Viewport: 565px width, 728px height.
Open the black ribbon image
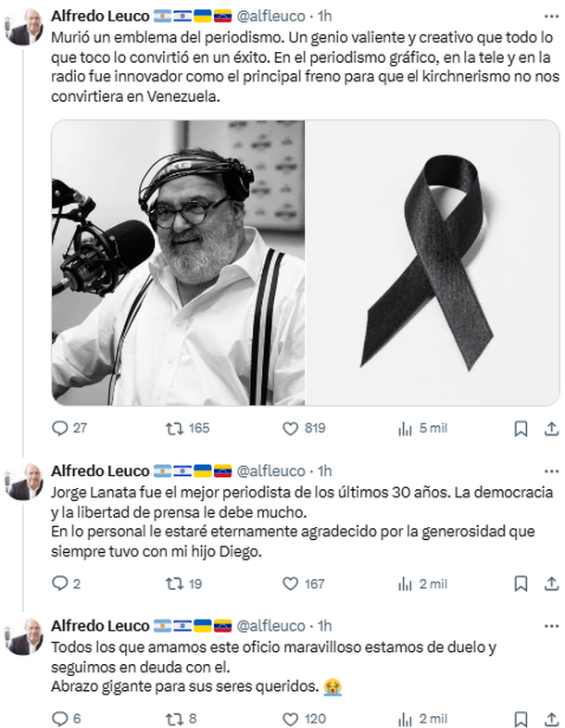[x=433, y=263]
